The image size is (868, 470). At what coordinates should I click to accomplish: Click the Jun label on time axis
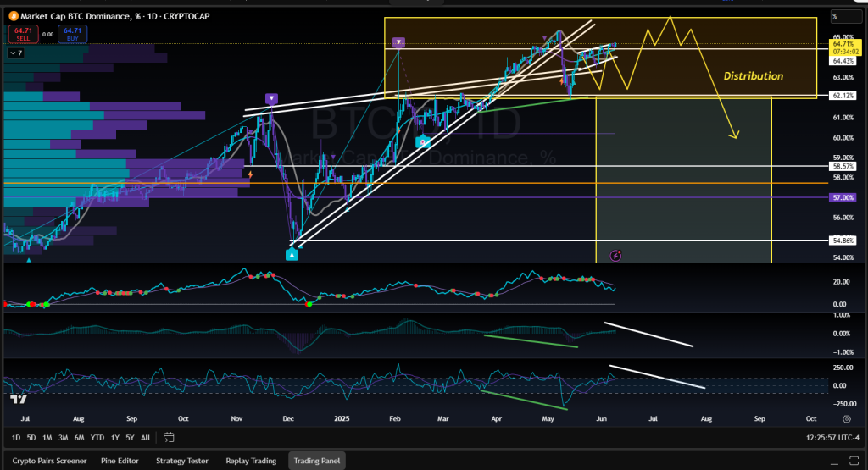pyautogui.click(x=601, y=418)
